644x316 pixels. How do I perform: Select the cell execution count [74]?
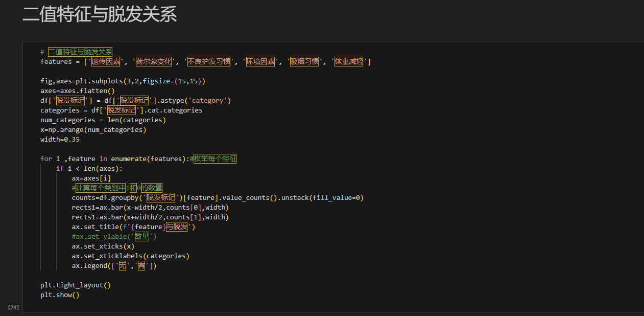13,307
